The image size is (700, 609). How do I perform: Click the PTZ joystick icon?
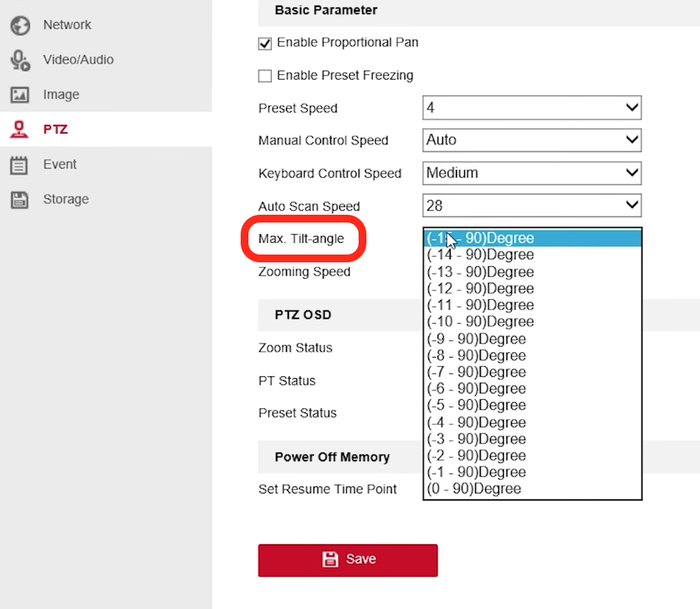[x=20, y=130]
